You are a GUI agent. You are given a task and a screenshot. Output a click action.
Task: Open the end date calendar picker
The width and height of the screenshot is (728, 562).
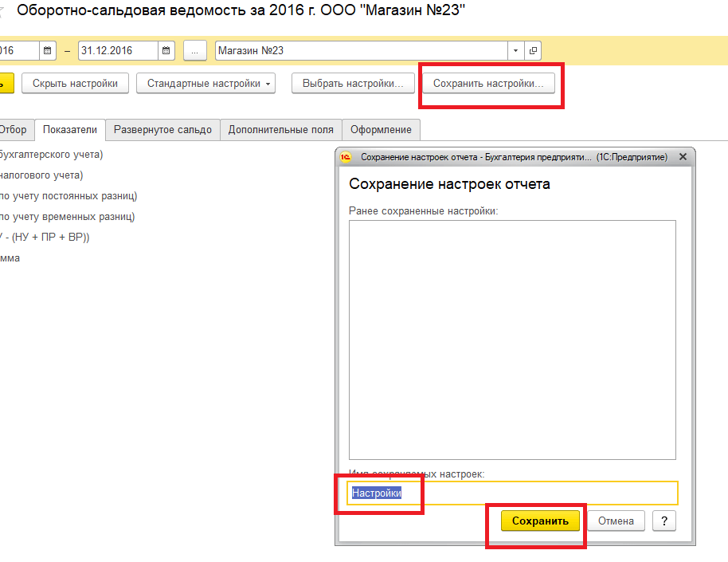pos(166,51)
